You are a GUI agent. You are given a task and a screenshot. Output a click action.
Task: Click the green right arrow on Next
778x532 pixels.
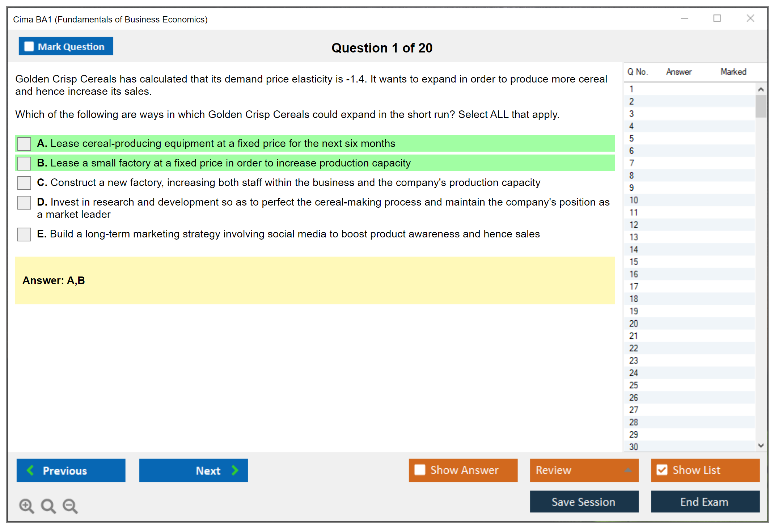click(x=235, y=470)
